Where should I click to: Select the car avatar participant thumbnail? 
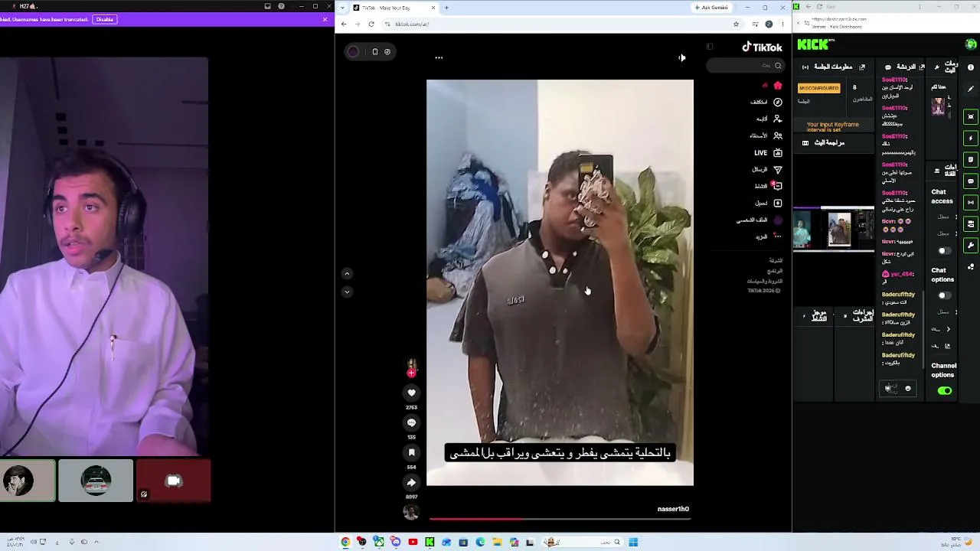tap(96, 481)
